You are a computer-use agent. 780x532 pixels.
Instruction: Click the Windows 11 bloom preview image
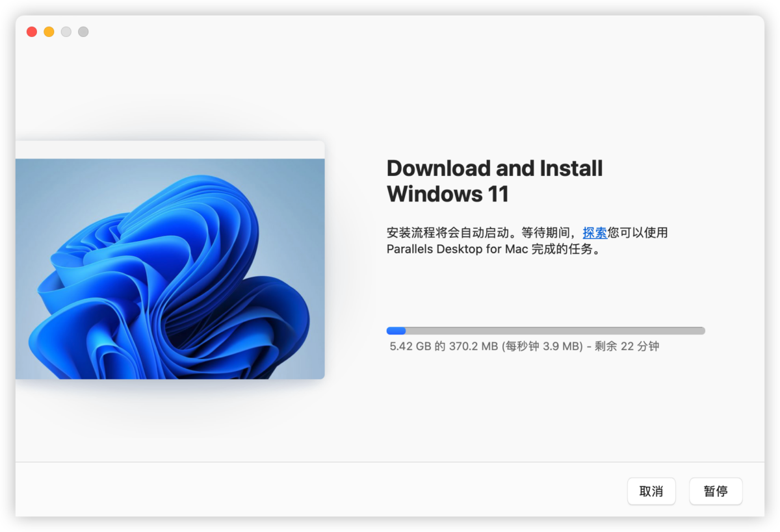(x=170, y=268)
